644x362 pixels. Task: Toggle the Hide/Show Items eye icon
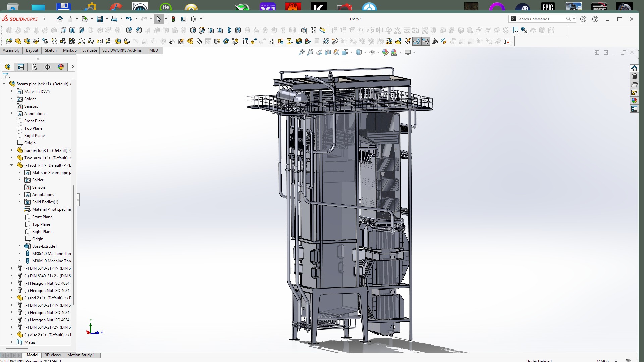tap(372, 52)
